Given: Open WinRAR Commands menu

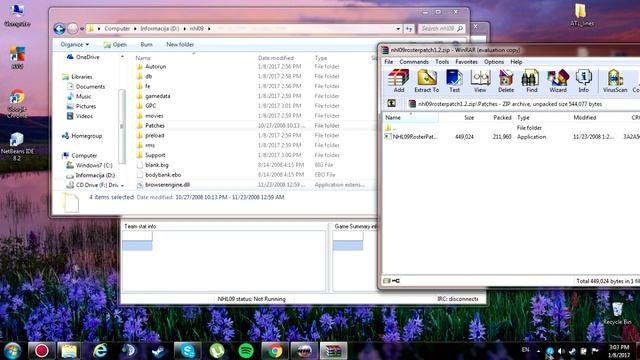Looking at the screenshot, I should pyautogui.click(x=414, y=62).
